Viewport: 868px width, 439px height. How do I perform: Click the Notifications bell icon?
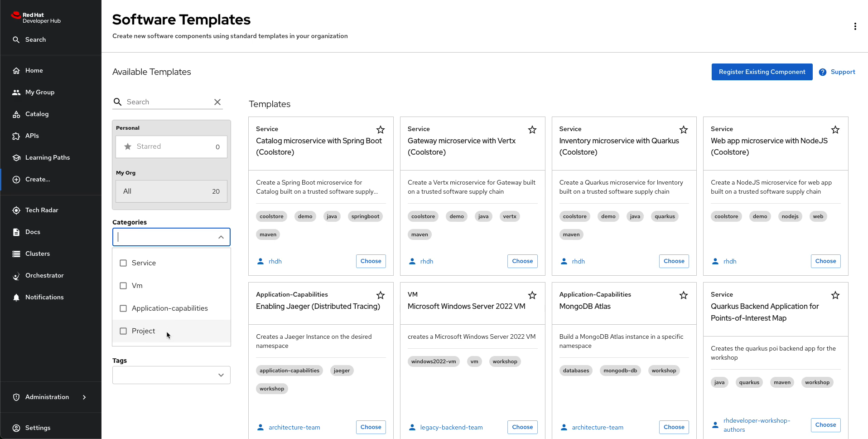tap(16, 297)
